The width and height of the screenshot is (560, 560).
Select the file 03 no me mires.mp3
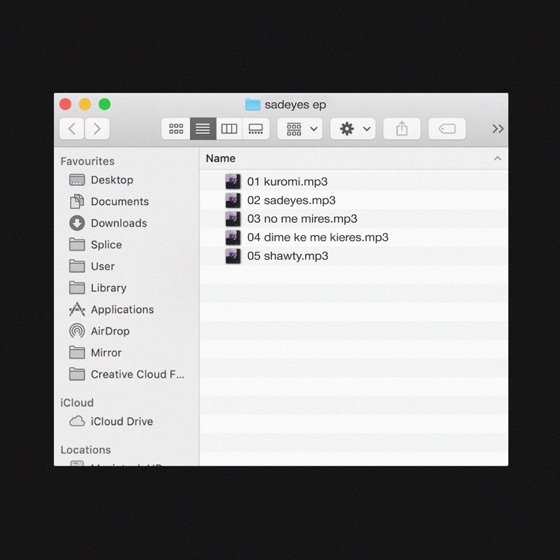pyautogui.click(x=354, y=219)
